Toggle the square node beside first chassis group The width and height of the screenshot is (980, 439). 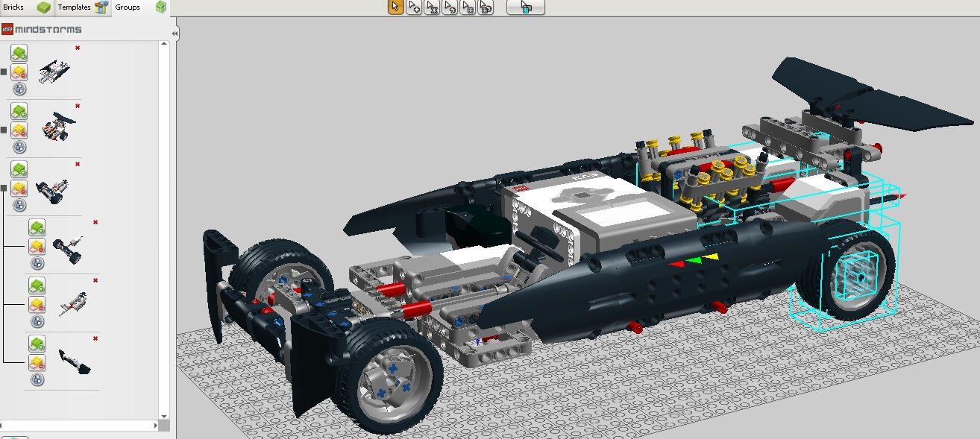click(x=4, y=72)
